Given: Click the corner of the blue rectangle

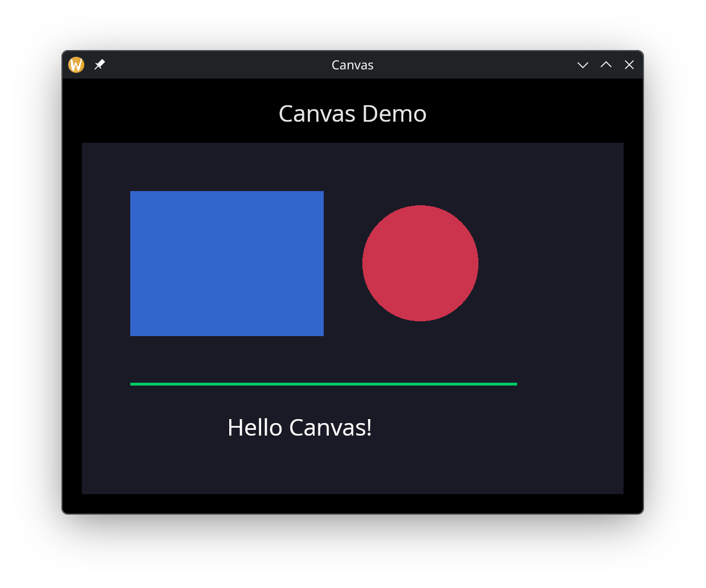Looking at the screenshot, I should click(131, 192).
